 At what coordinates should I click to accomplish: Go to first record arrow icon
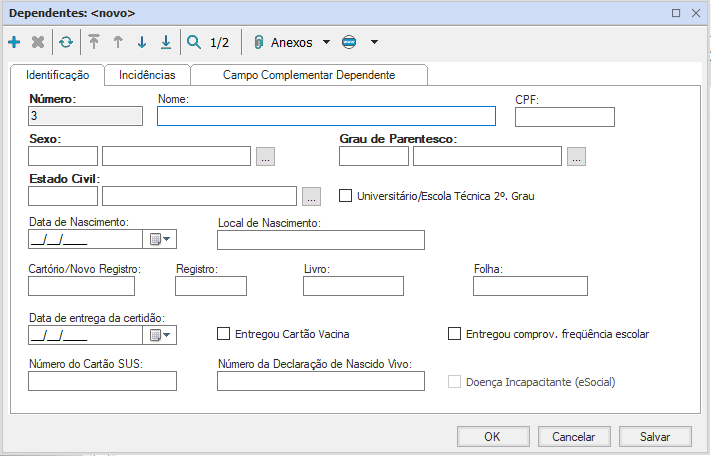94,42
